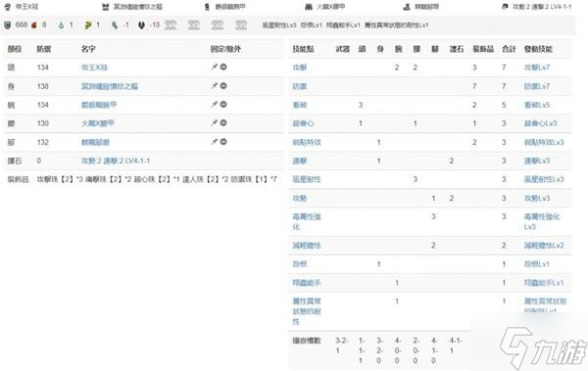The width and height of the screenshot is (588, 371).
Task: Open the body armor name link in the 138 row
Action: coord(110,86)
